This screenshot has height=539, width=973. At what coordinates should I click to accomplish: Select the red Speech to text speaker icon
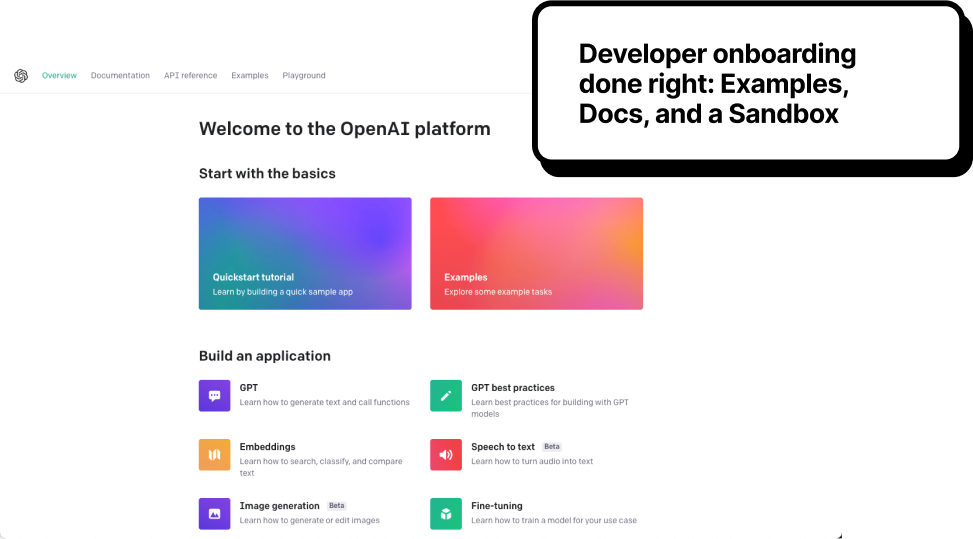[x=446, y=455]
